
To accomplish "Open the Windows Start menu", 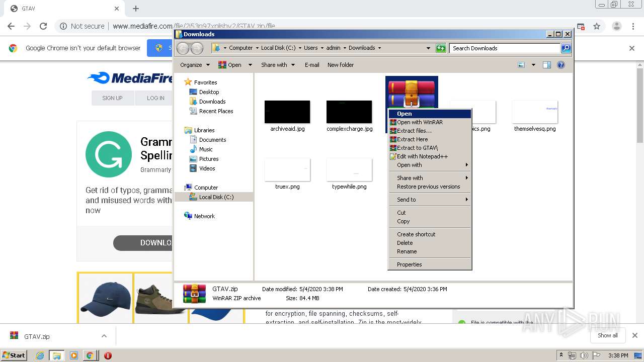I will pos(14,355).
